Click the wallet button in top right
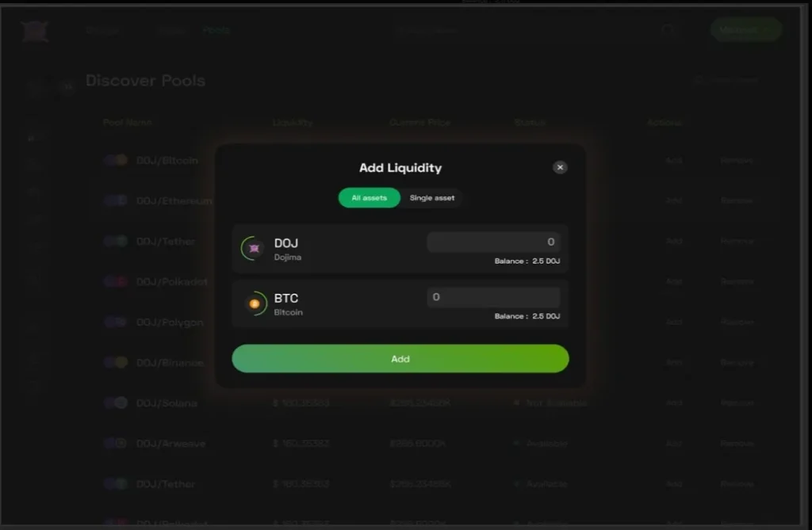Viewport: 812px width, 530px height. [745, 30]
